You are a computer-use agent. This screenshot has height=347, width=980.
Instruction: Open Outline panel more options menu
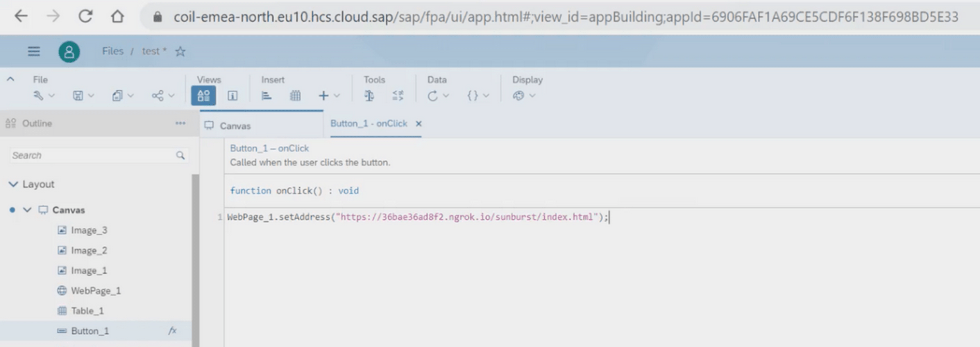180,123
